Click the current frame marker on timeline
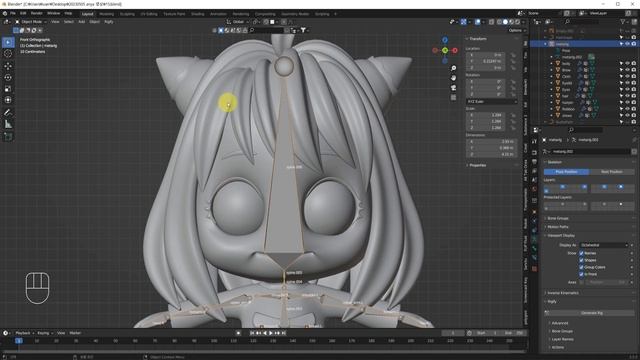 [x=19, y=341]
